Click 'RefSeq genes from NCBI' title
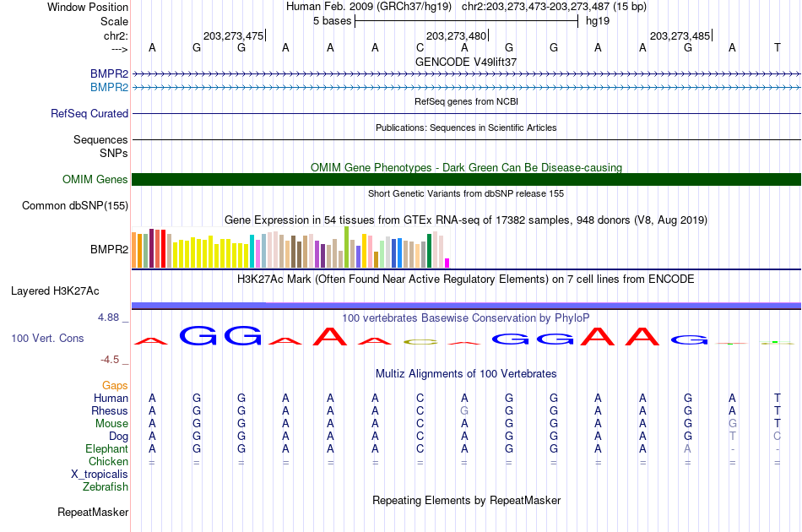 pyautogui.click(x=467, y=101)
